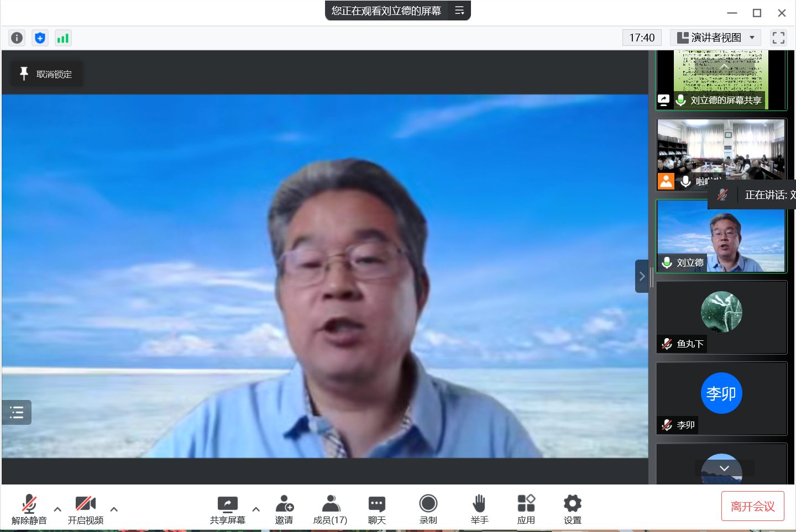The height and width of the screenshot is (532, 796).
Task: Open the meeting info icon
Action: [x=17, y=38]
